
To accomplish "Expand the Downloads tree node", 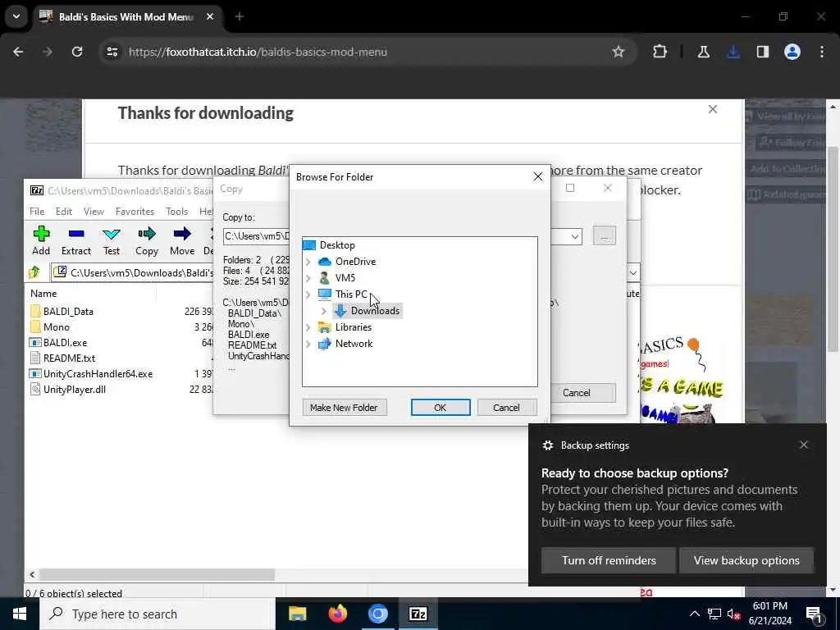I will (323, 311).
